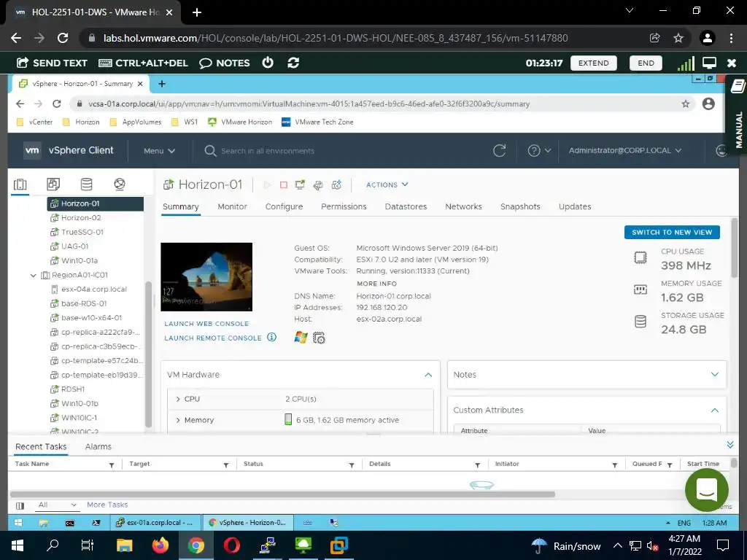Click the edit VM settings icon
Viewport: 747px width, 560px height.
(x=318, y=184)
